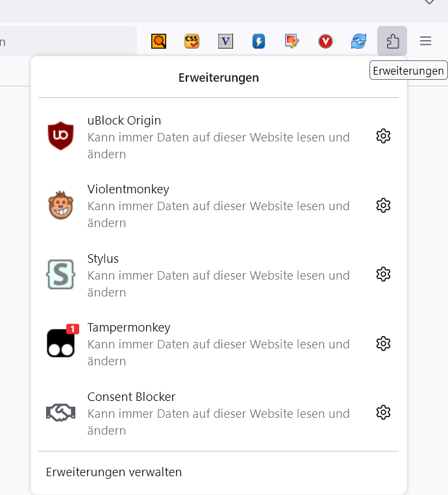
Task: Select the Violentmonkey extension entry
Action: pos(195,206)
